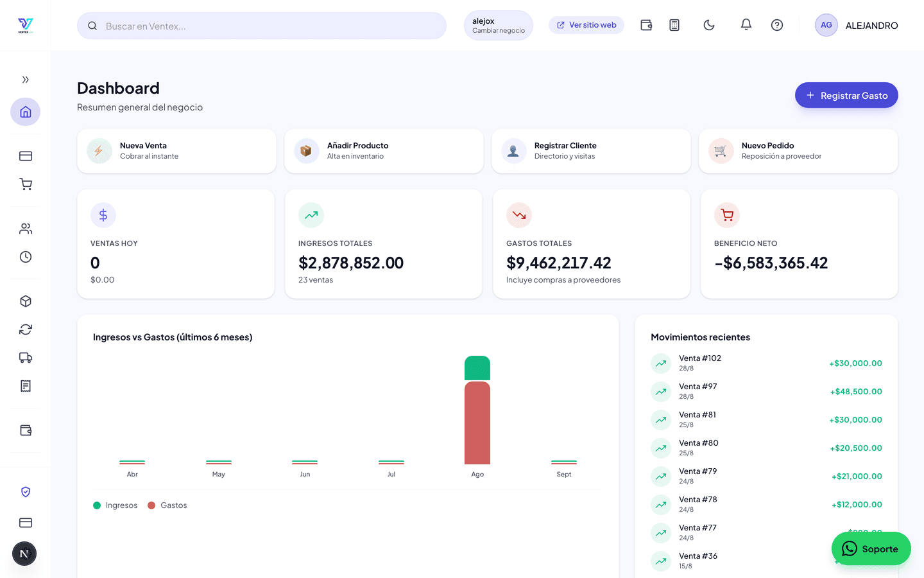Click the Ingresos Totales amount $2,878,852.00
Screen dimensions: 924x578
351,263
